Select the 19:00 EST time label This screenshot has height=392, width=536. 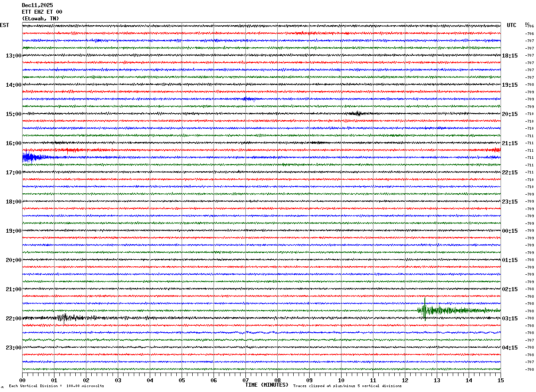13,231
